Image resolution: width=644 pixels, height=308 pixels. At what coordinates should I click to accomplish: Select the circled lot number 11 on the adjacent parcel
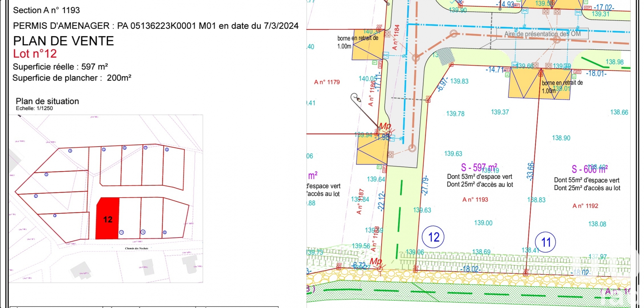[x=546, y=242]
